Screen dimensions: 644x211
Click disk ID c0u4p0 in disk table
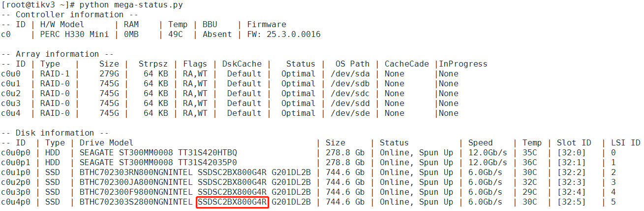(x=15, y=202)
